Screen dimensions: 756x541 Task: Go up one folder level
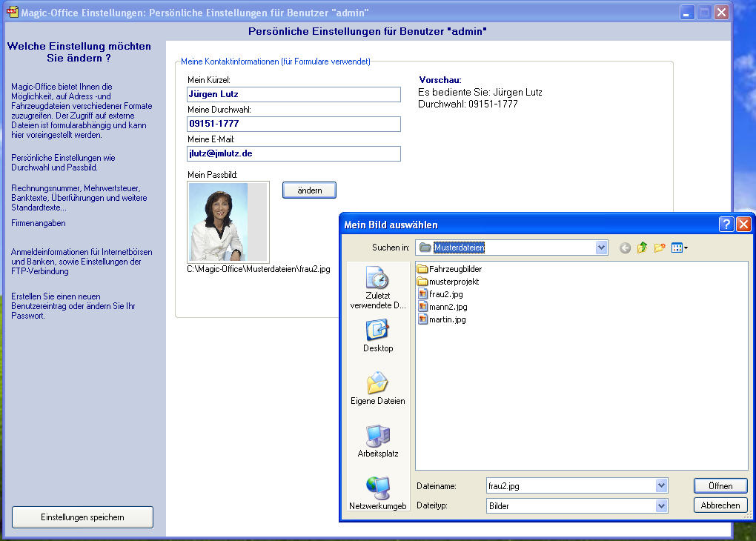[x=642, y=248]
